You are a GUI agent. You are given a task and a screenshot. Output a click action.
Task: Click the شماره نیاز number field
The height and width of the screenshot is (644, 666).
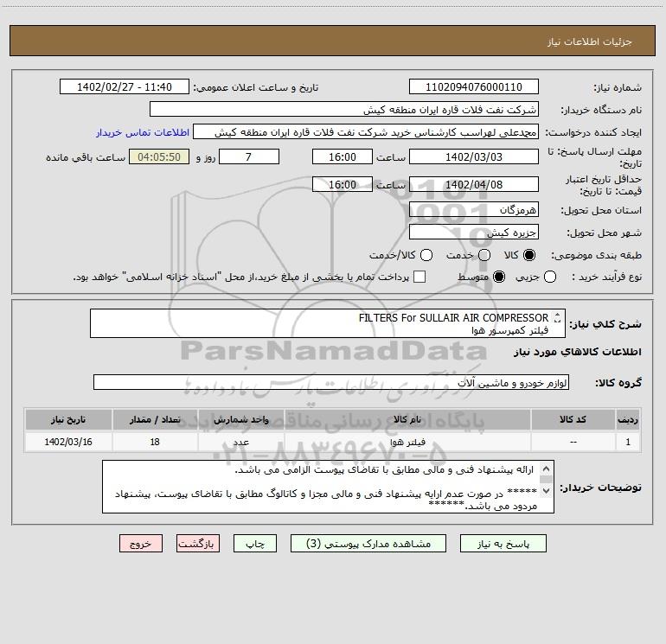[474, 86]
